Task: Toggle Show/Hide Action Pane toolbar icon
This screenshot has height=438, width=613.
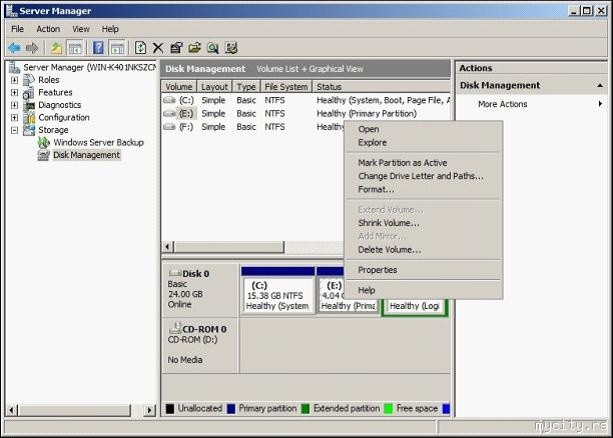Action: [x=117, y=48]
